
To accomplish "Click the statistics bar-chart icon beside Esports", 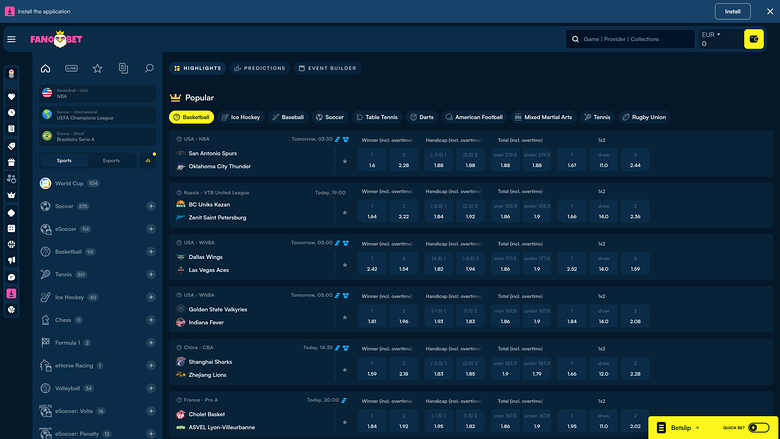I will point(148,161).
